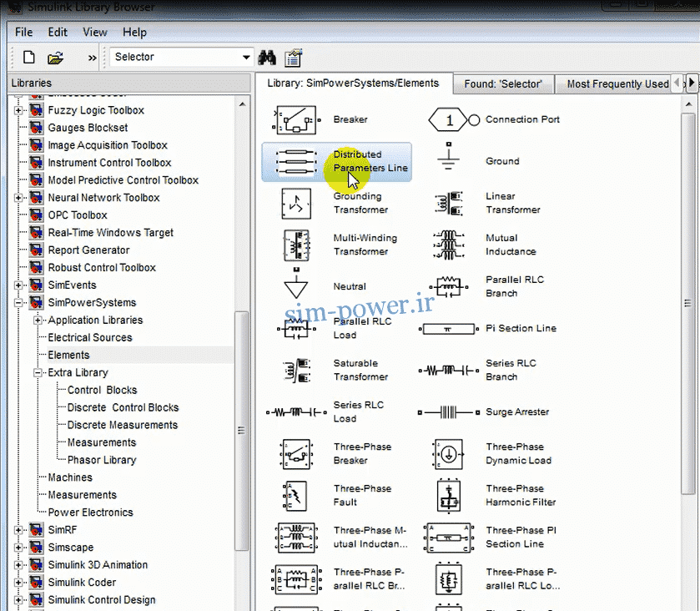The height and width of the screenshot is (611, 700).
Task: Select the Breaker block icon
Action: click(296, 119)
